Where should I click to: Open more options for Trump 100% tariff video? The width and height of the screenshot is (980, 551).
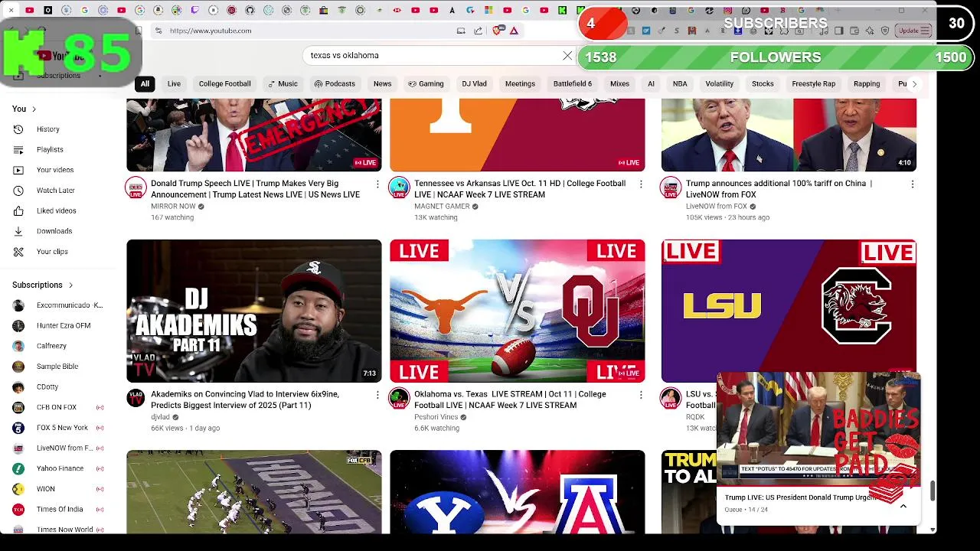912,184
